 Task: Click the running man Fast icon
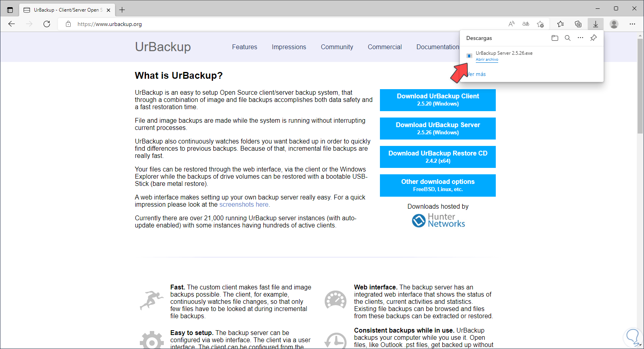[x=151, y=300]
